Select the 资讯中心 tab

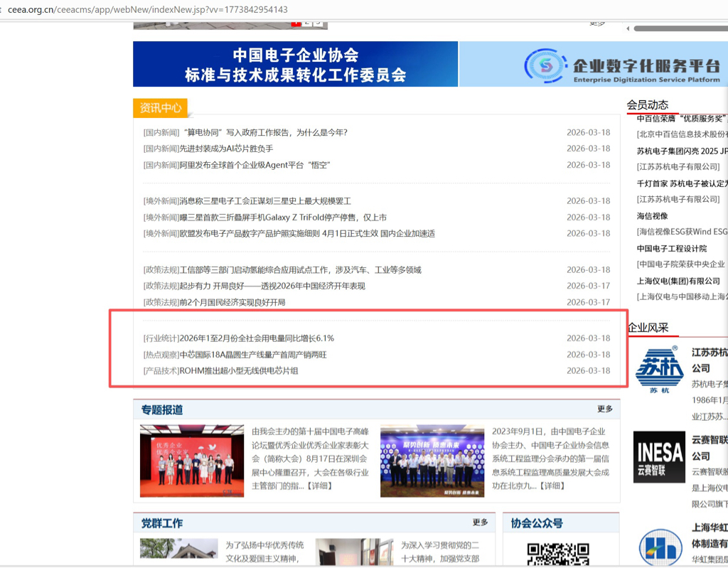click(x=160, y=108)
